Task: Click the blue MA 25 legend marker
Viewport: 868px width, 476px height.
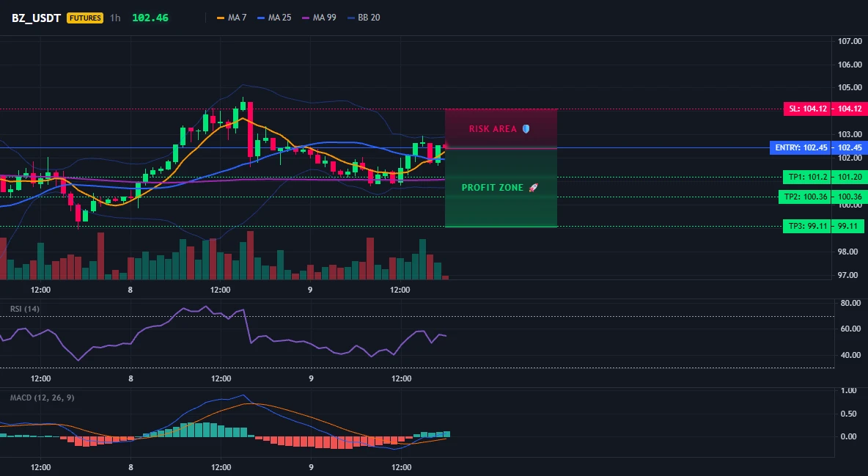Action: click(261, 18)
